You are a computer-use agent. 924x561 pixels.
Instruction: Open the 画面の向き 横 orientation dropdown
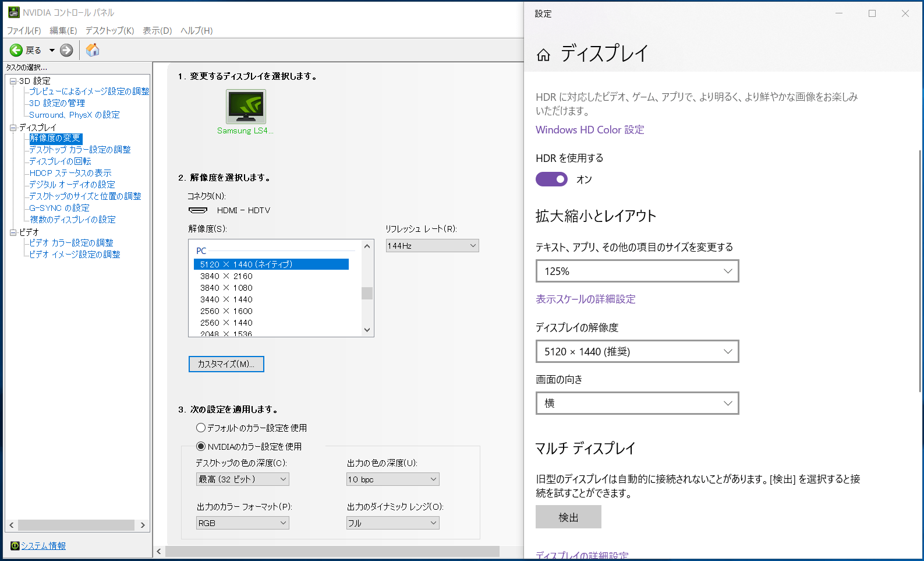point(638,403)
